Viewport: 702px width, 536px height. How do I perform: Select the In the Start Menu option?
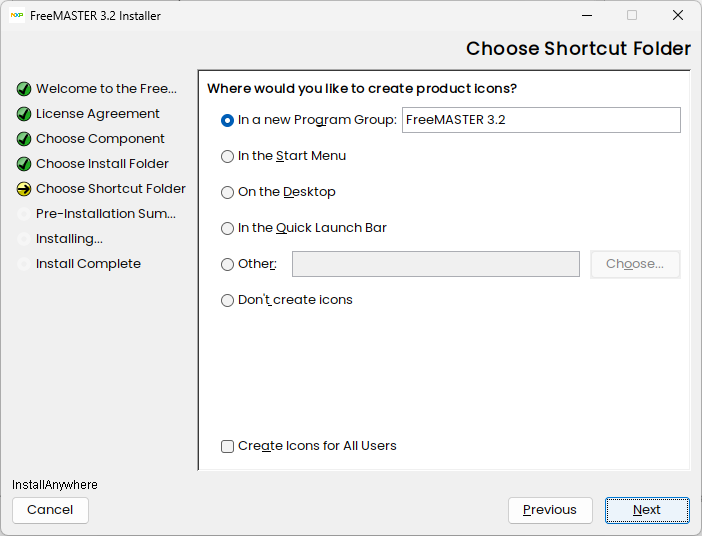point(227,156)
